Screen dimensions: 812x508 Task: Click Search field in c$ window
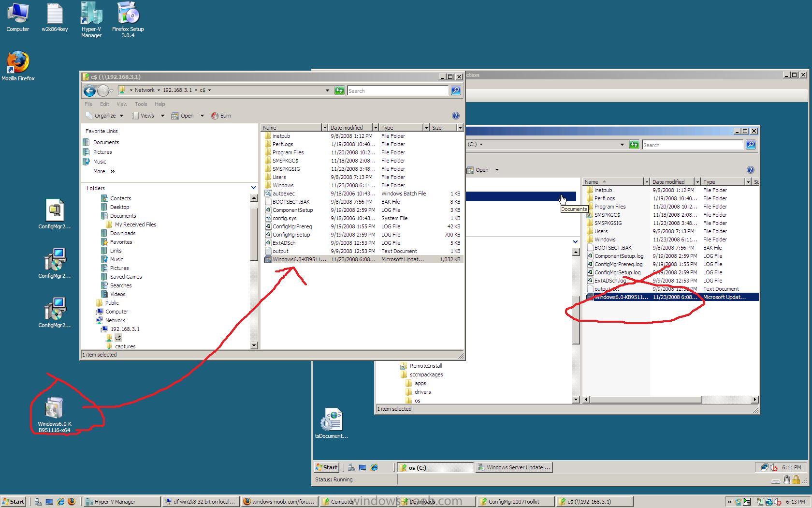pyautogui.click(x=398, y=90)
